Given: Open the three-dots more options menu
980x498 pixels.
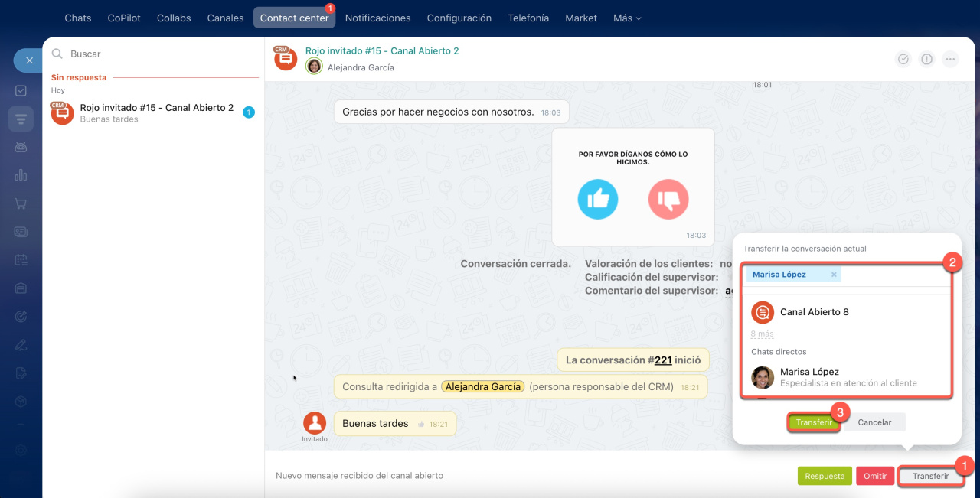Looking at the screenshot, I should coord(950,59).
